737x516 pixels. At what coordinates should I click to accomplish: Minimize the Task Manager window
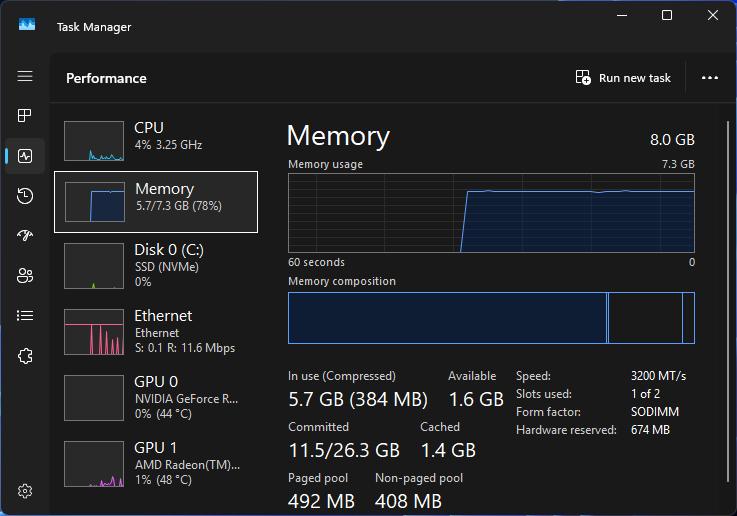point(622,16)
